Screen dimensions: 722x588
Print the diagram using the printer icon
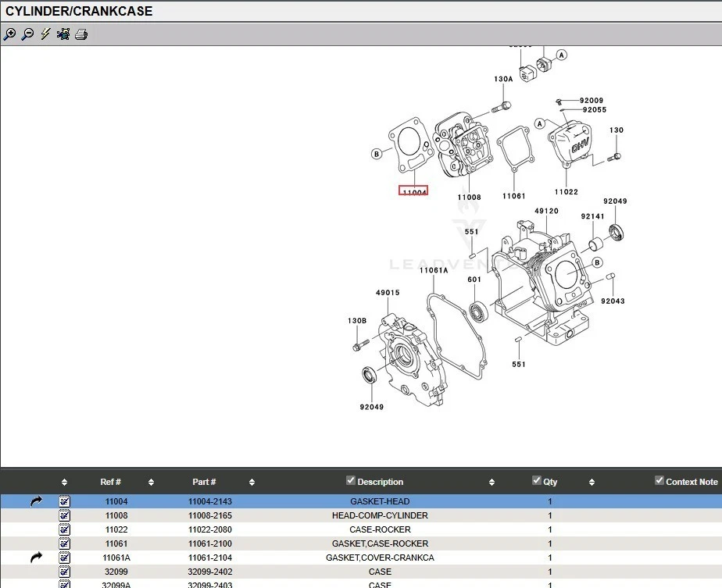point(81,34)
